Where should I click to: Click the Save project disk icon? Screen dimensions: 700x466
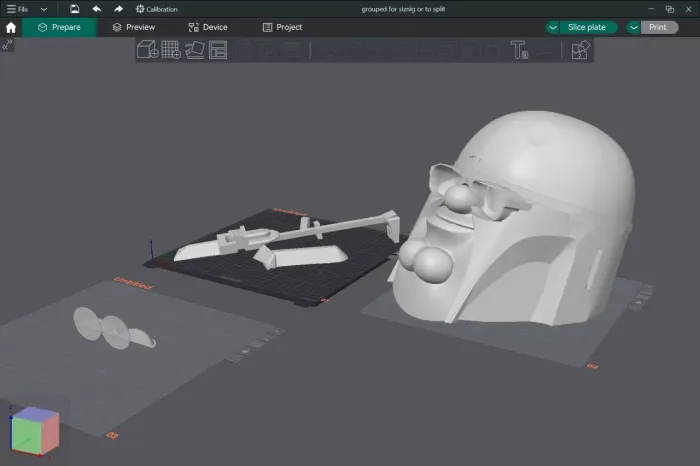tap(74, 9)
